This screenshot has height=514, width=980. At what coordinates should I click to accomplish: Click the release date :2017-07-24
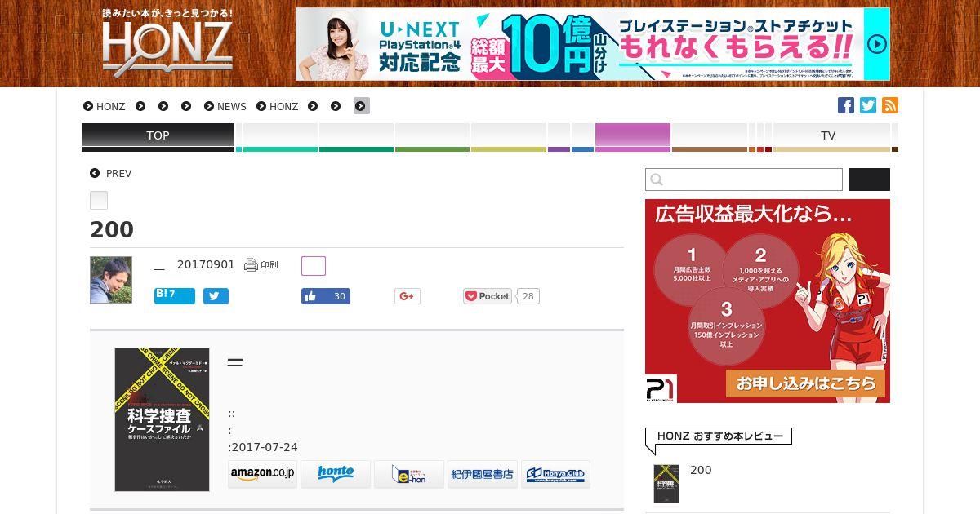click(263, 448)
